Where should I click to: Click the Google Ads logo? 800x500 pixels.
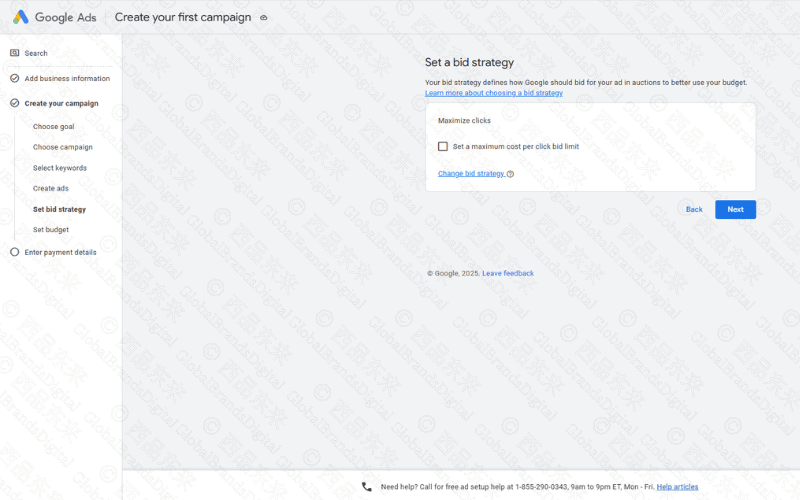pyautogui.click(x=21, y=17)
